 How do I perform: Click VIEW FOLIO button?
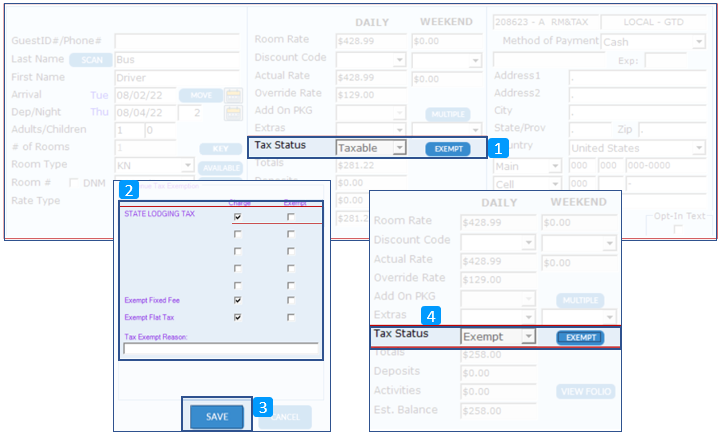point(585,392)
